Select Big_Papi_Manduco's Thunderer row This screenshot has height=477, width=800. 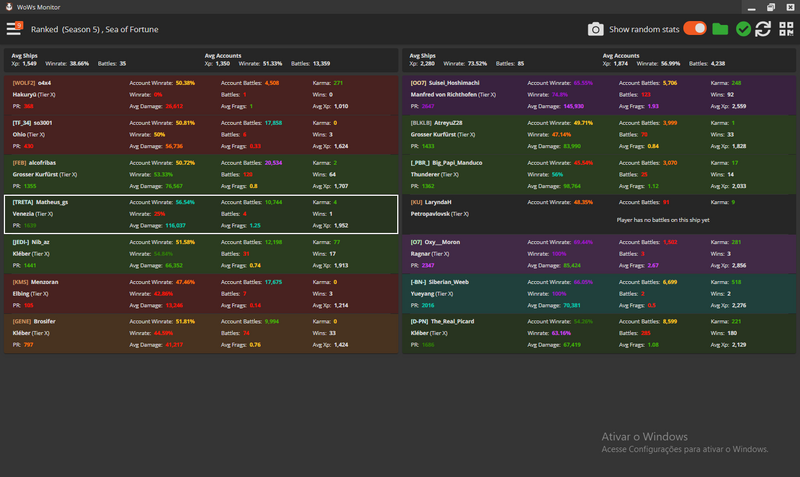click(600, 173)
